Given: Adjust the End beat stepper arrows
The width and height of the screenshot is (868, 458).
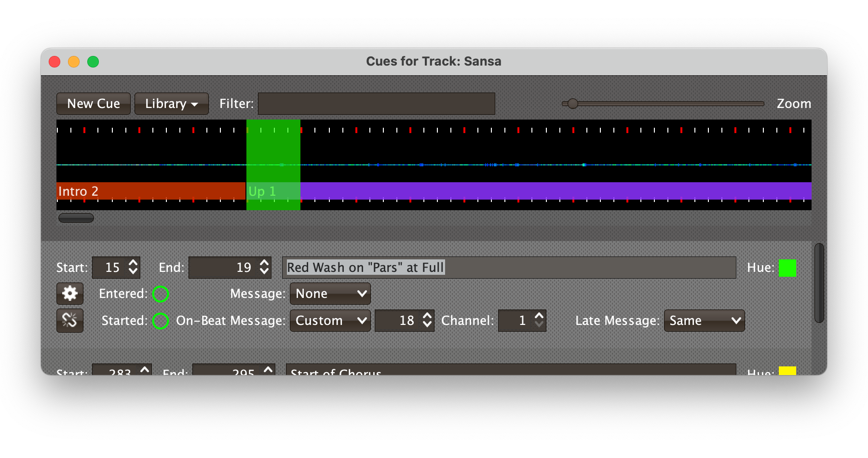Looking at the screenshot, I should (264, 268).
